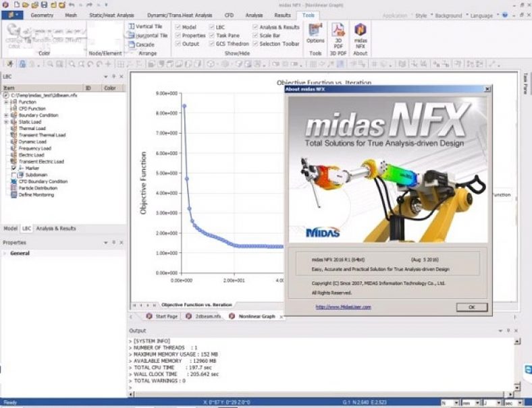Click the Define Monitoring tree icon
Screen dimensions: 532x408
coord(14,194)
